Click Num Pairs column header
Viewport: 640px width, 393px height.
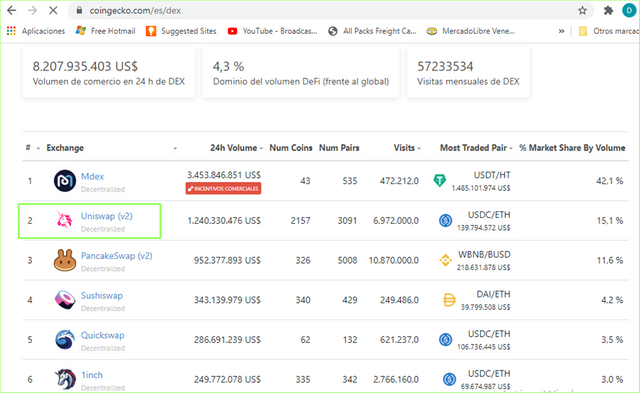click(339, 148)
